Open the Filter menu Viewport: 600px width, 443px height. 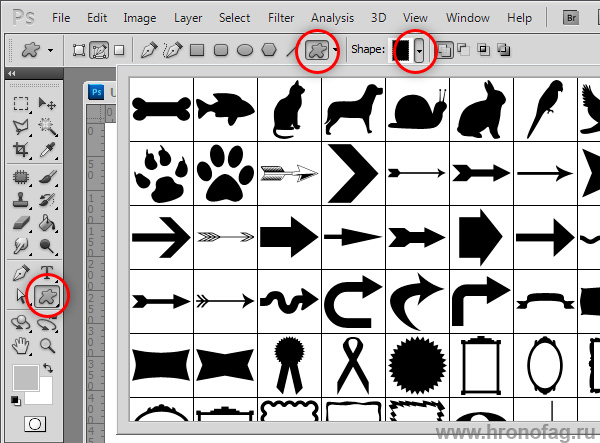point(281,18)
